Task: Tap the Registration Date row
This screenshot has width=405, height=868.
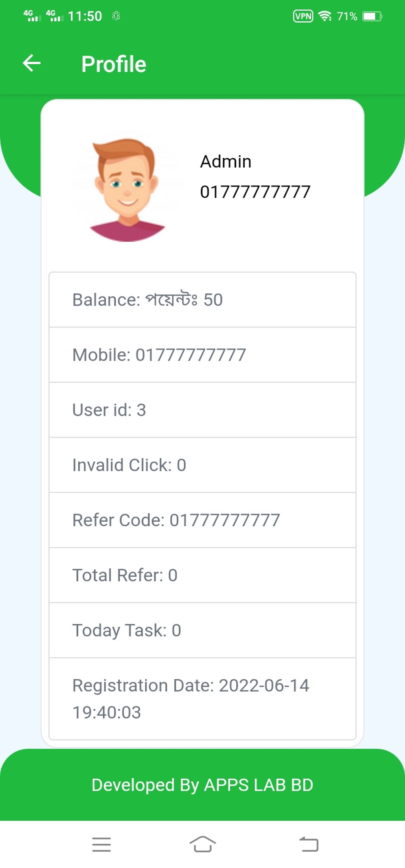Action: tap(202, 699)
